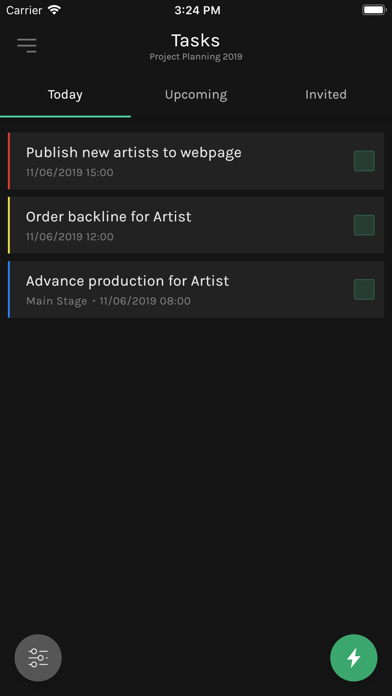Open the Publish new artists to webpage task
The width and height of the screenshot is (392, 696).
(196, 161)
